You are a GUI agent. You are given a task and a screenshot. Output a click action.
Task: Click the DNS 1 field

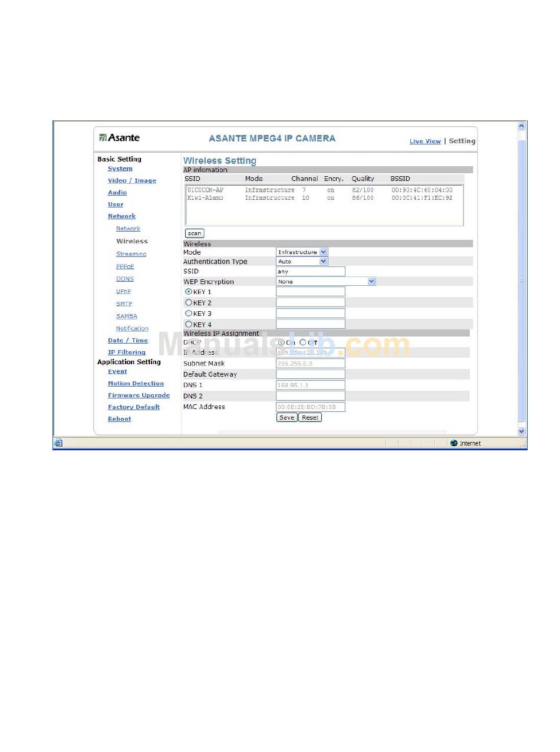311,385
